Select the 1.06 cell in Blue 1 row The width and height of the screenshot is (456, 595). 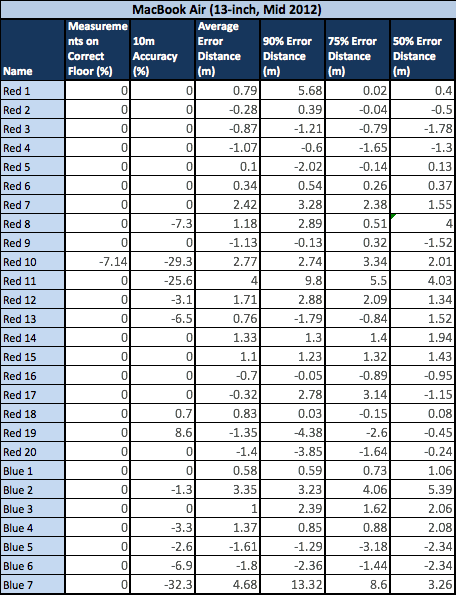423,471
